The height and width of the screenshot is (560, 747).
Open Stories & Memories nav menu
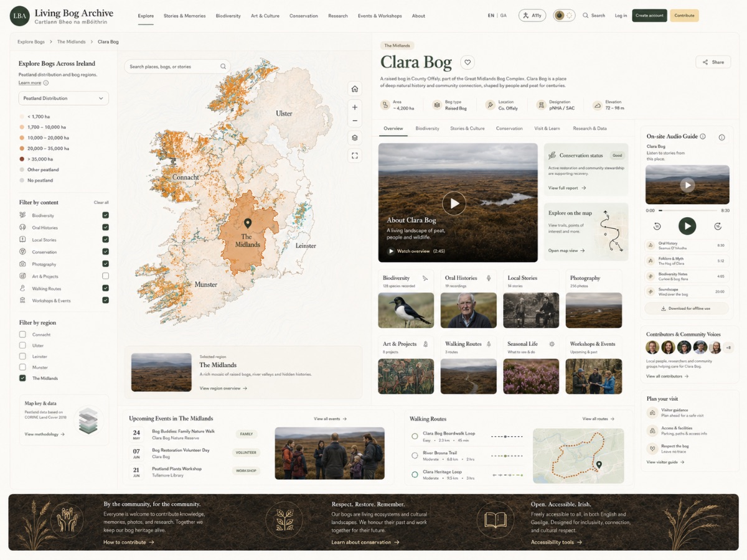(x=184, y=16)
